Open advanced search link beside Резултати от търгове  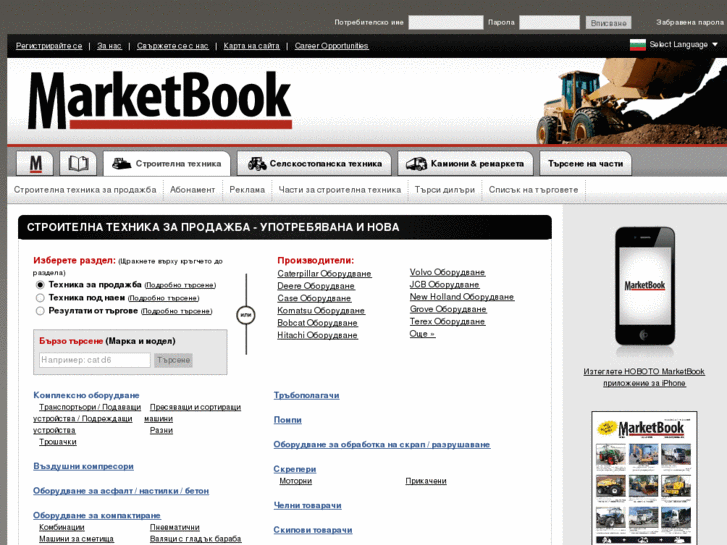177,311
